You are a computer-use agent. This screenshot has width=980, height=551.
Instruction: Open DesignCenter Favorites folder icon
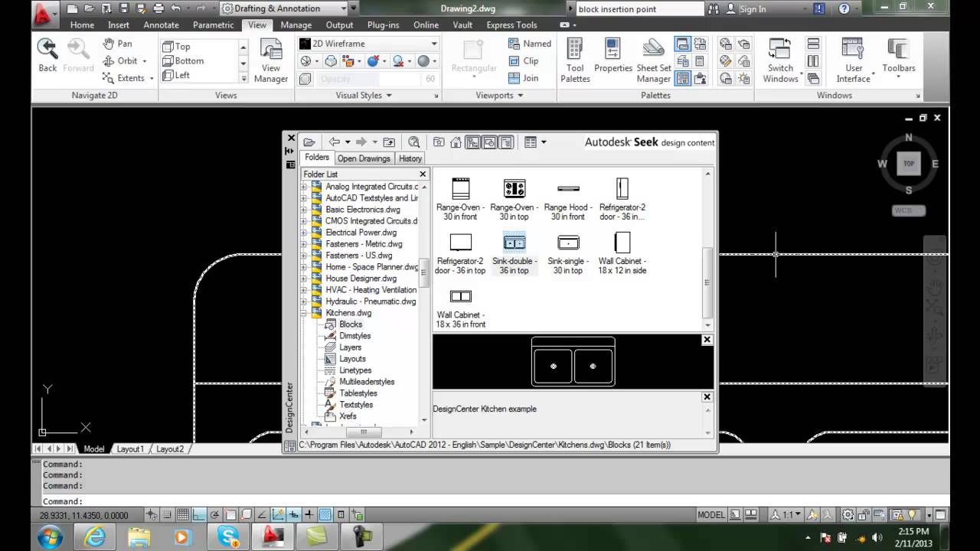(439, 142)
